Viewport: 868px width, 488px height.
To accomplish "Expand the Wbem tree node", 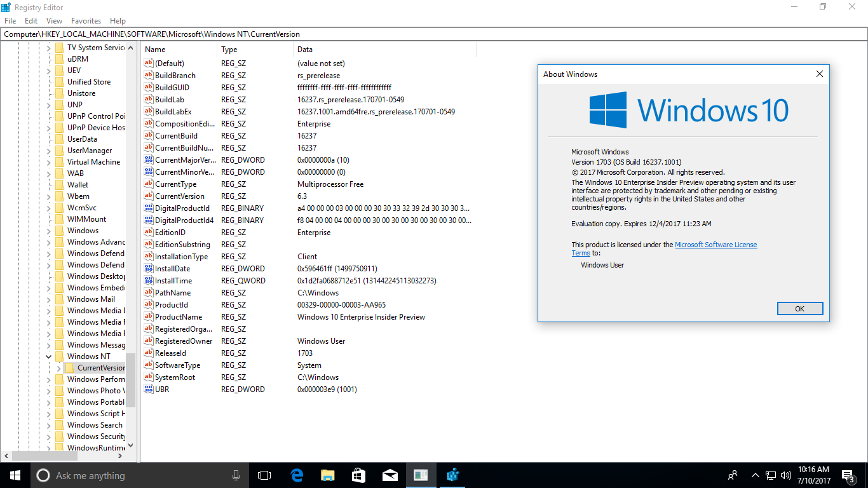I will tap(48, 196).
